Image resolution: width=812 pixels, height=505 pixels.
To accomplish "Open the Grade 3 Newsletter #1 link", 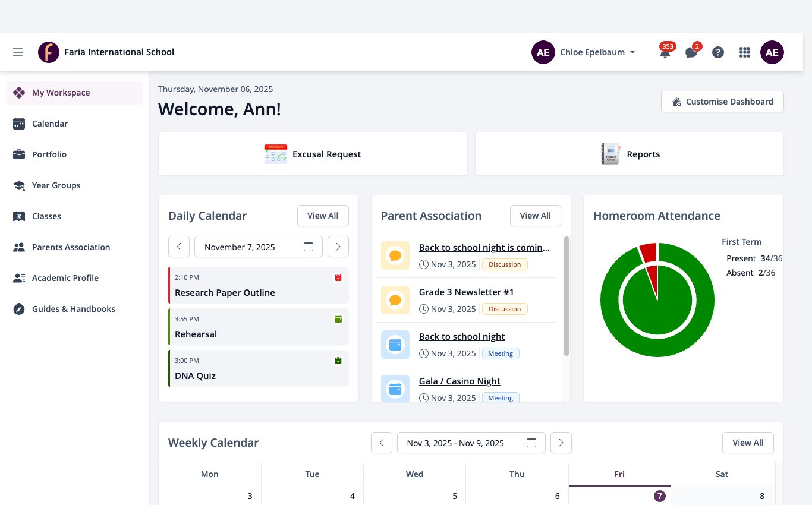I will point(466,292).
